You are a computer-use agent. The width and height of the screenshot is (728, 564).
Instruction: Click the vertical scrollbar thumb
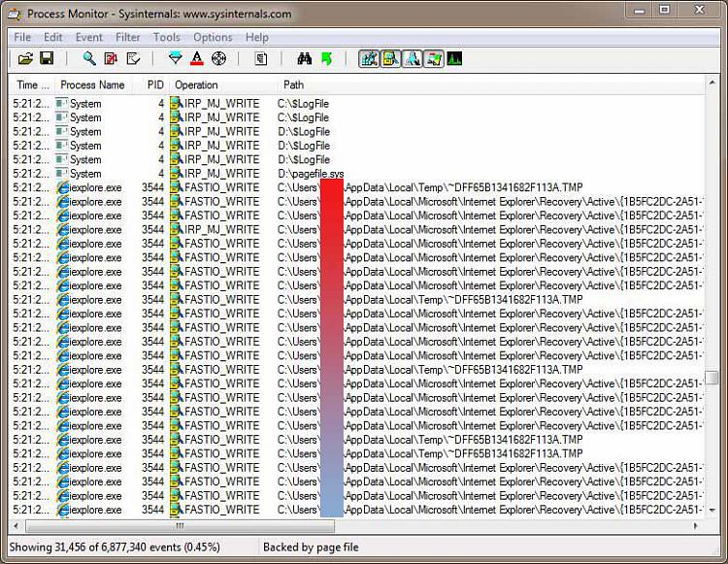pyautogui.click(x=711, y=378)
